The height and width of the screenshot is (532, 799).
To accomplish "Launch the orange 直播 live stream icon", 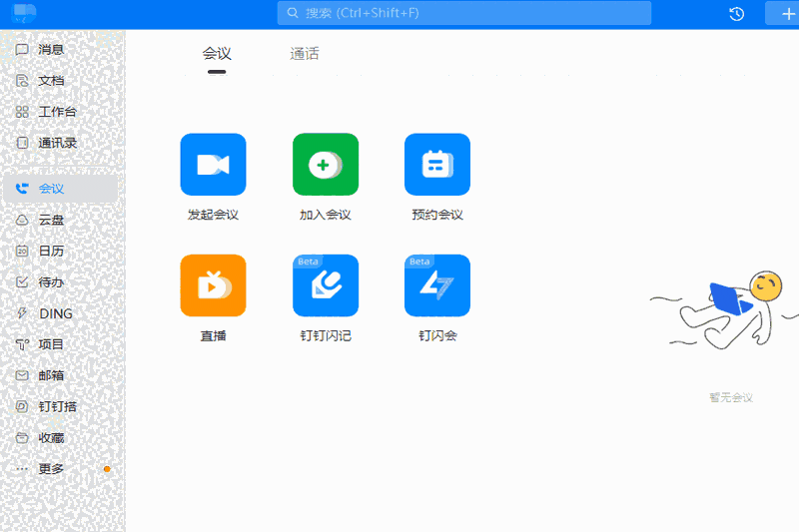I will click(x=213, y=285).
